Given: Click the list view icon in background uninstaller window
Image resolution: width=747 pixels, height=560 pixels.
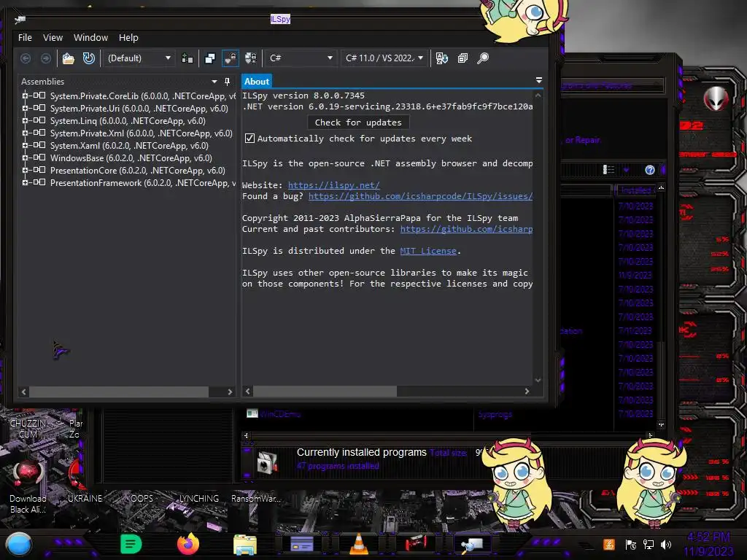Looking at the screenshot, I should coord(608,170).
